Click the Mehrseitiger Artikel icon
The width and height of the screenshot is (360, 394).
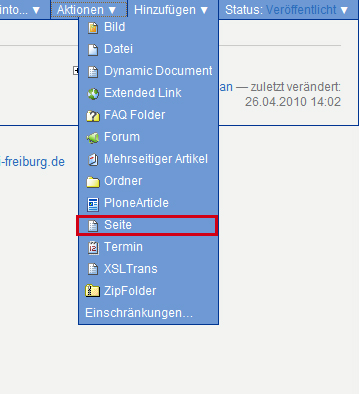click(93, 160)
